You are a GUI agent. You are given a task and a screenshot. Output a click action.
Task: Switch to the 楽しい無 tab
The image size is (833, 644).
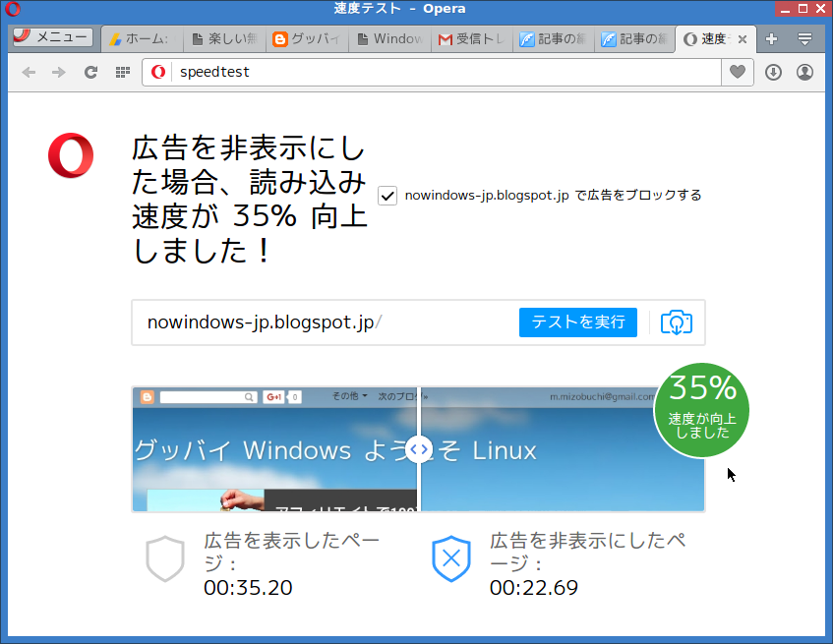click(224, 39)
